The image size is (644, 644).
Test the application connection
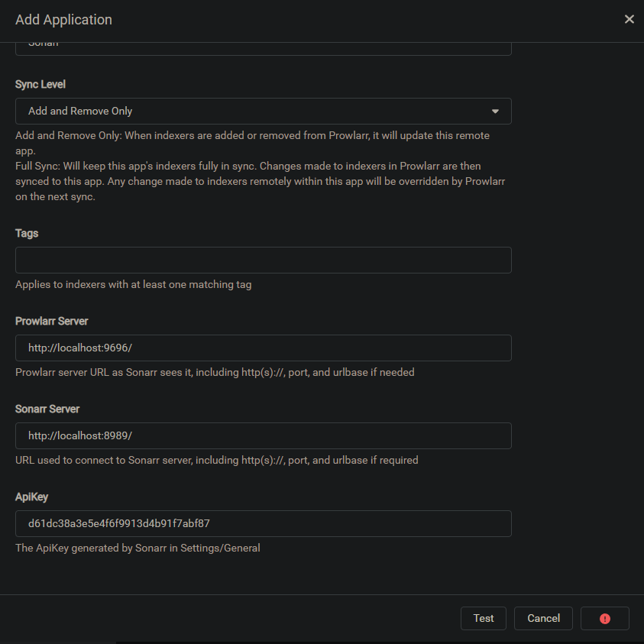[x=484, y=618]
